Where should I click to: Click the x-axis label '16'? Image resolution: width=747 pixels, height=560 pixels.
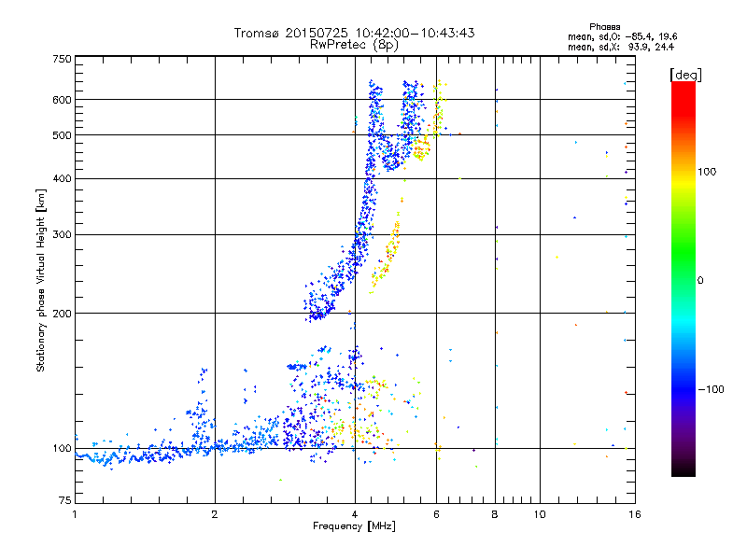(x=635, y=514)
